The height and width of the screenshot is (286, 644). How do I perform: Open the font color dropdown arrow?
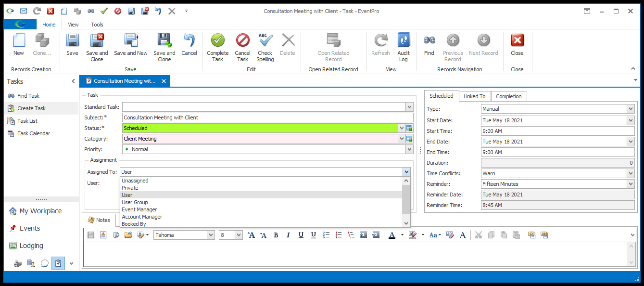[402, 235]
